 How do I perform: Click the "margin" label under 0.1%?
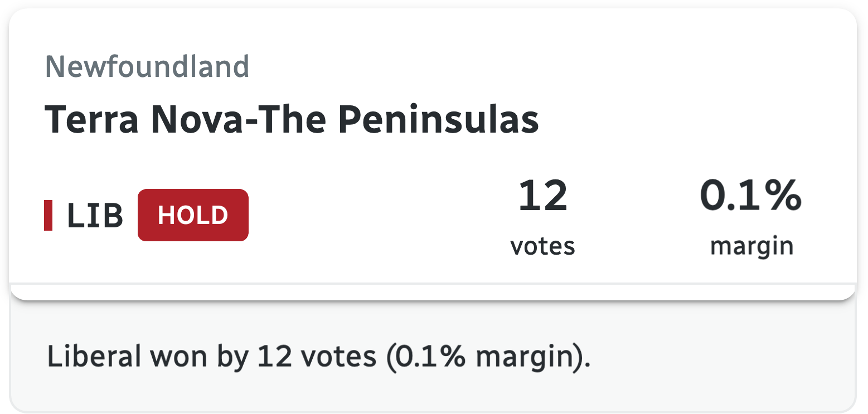(x=751, y=245)
